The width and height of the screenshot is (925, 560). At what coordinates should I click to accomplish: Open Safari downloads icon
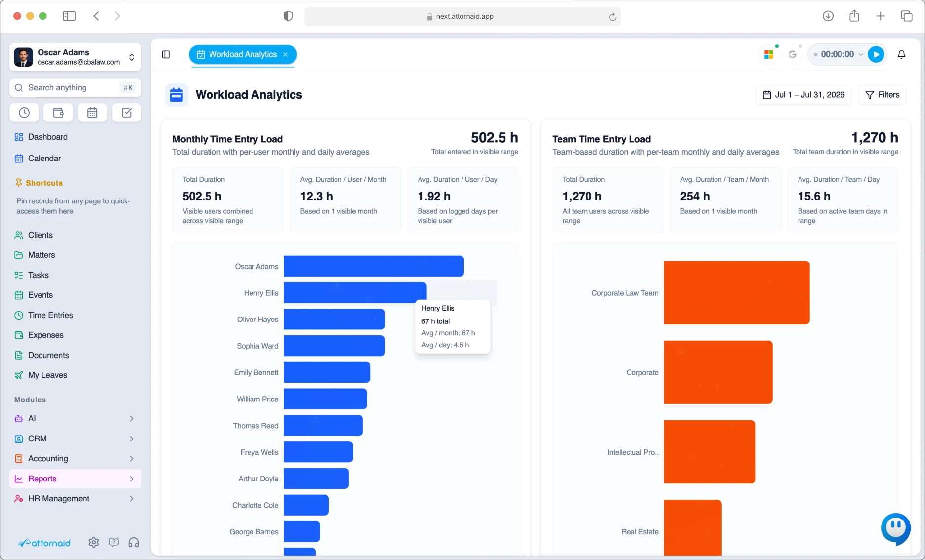coord(828,16)
